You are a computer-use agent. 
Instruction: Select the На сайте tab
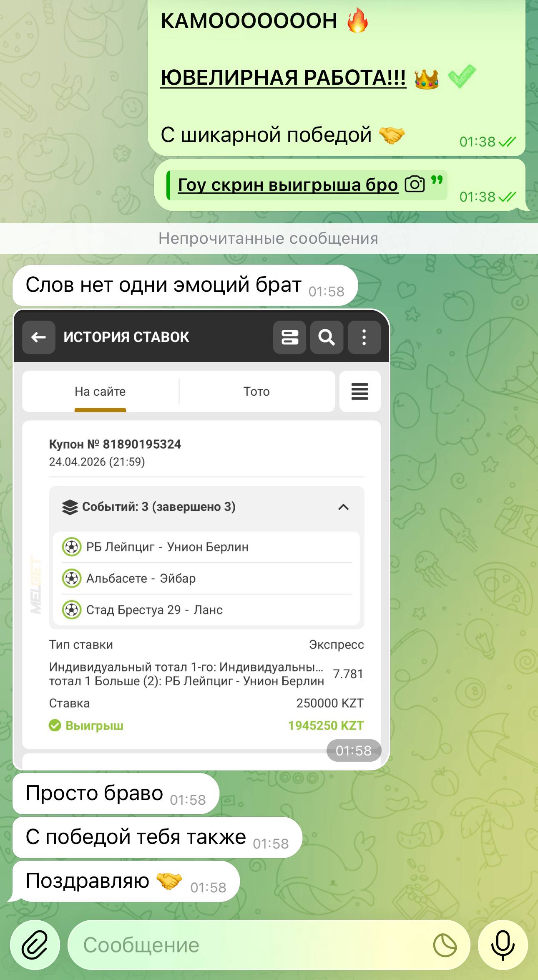100,391
